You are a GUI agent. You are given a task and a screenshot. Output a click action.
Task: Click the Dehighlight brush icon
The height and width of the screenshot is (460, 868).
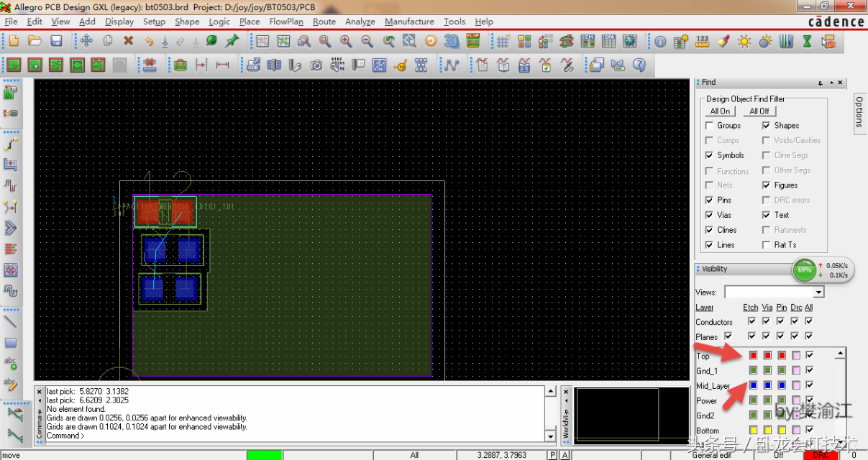coord(723,42)
